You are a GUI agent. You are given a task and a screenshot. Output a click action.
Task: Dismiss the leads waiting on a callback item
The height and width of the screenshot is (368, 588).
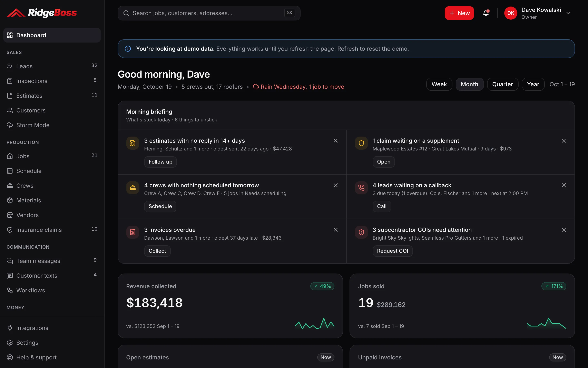pos(564,185)
